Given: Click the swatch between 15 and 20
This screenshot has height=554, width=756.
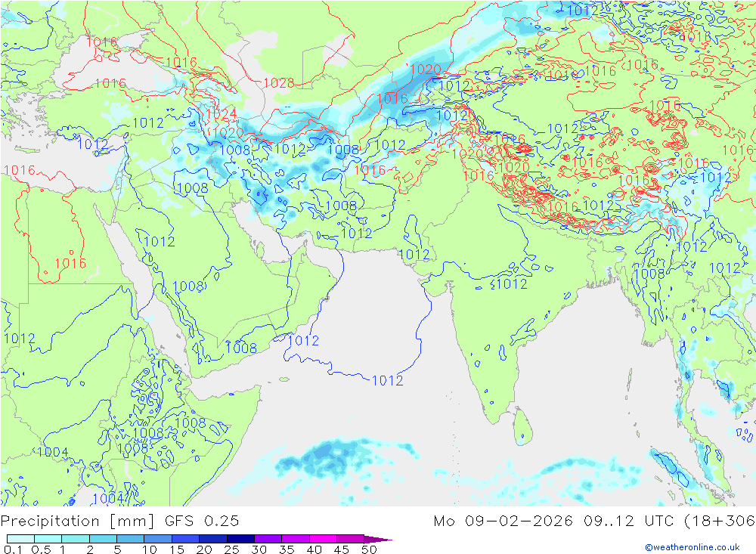Looking at the screenshot, I should pyautogui.click(x=186, y=539).
